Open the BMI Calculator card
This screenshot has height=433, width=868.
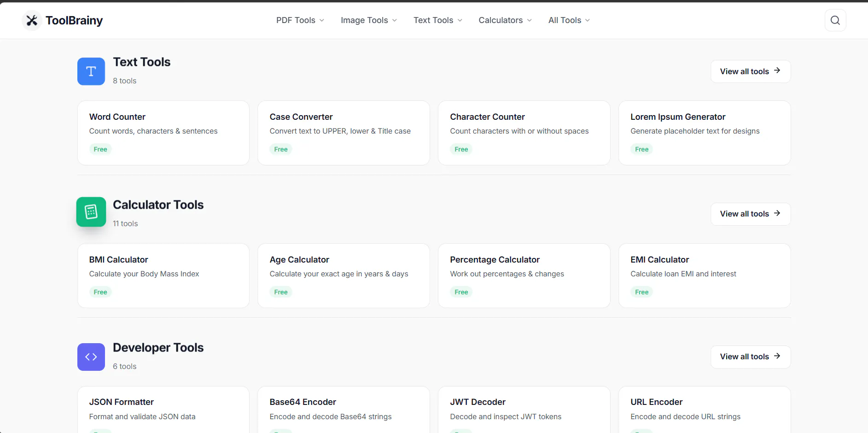tap(163, 275)
